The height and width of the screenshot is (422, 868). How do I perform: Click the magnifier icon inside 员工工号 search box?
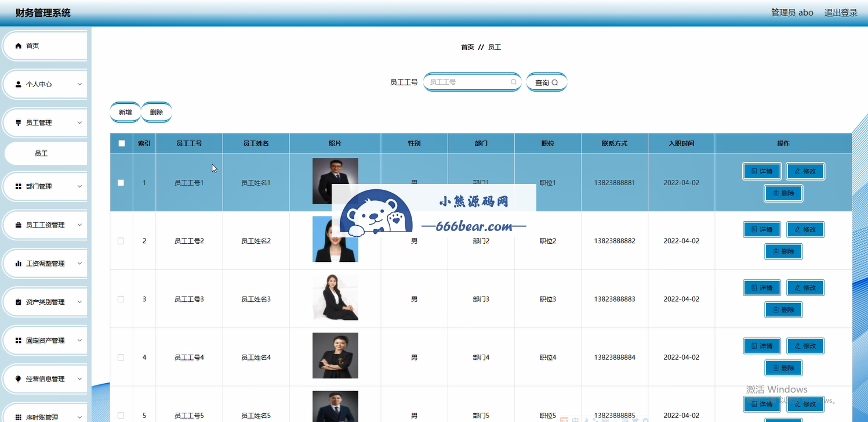(x=513, y=82)
